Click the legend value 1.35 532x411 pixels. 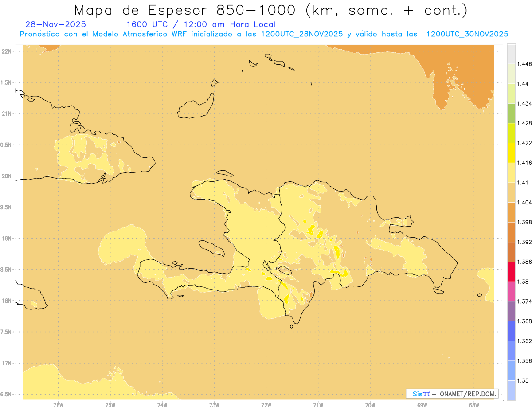coord(523,380)
